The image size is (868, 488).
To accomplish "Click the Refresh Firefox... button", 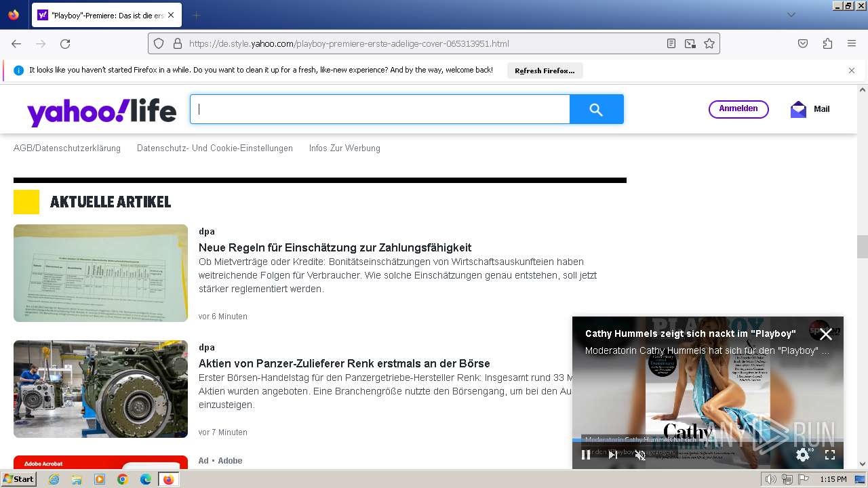I will [x=545, y=70].
